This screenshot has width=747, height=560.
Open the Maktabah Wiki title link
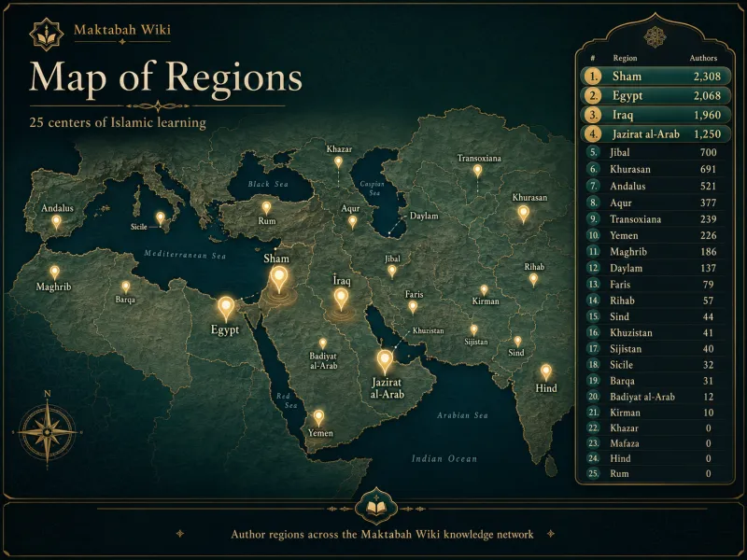[x=122, y=30]
